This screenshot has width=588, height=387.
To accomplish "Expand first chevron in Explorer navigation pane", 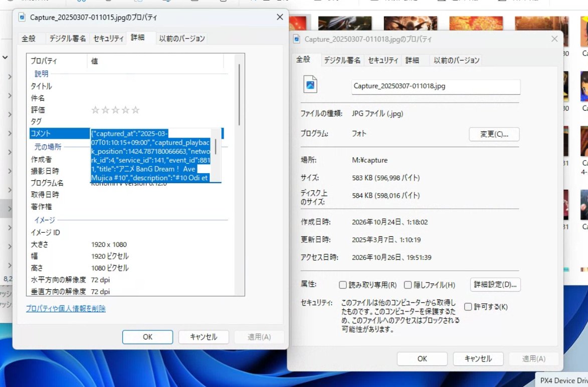I will click(x=10, y=77).
